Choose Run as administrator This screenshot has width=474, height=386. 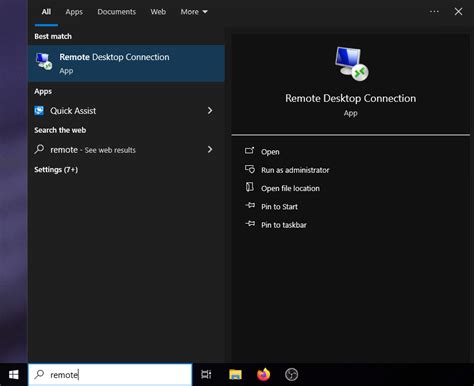(295, 170)
